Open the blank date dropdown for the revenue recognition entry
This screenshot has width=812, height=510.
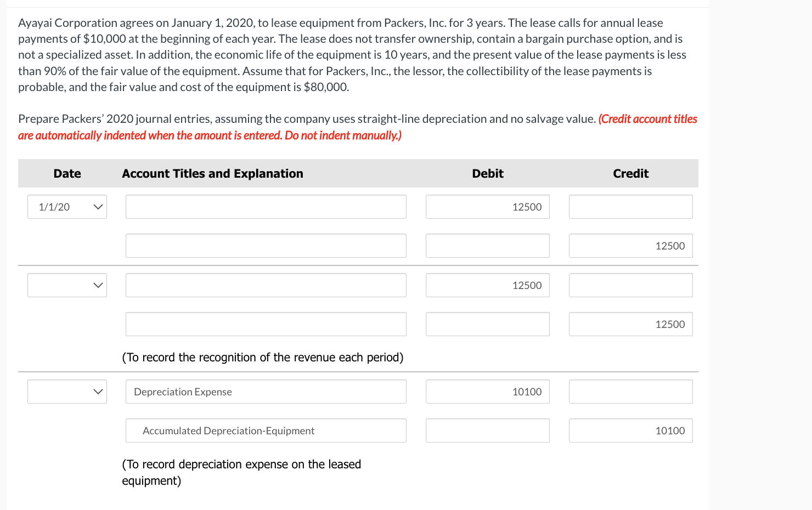click(x=67, y=285)
